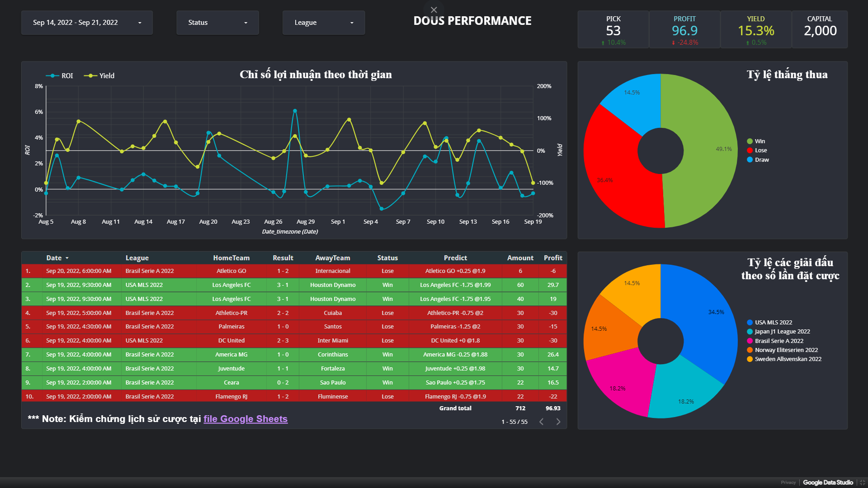Click the Profit column header
Image resolution: width=868 pixels, height=488 pixels.
click(553, 258)
